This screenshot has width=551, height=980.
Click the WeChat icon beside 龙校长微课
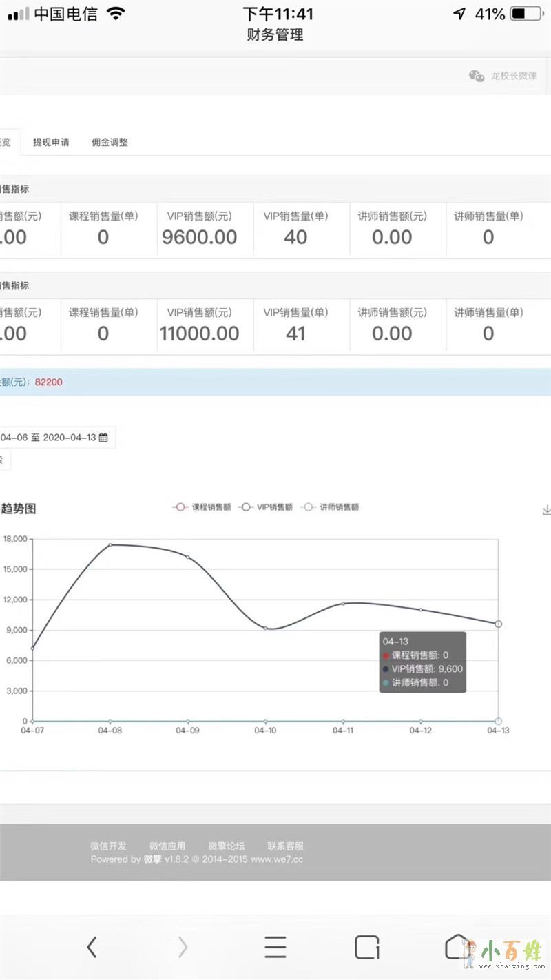[x=476, y=76]
